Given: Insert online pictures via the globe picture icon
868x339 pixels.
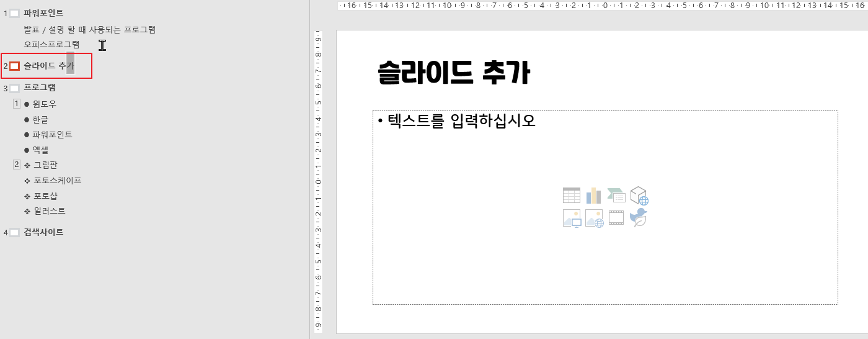Looking at the screenshot, I should (594, 218).
